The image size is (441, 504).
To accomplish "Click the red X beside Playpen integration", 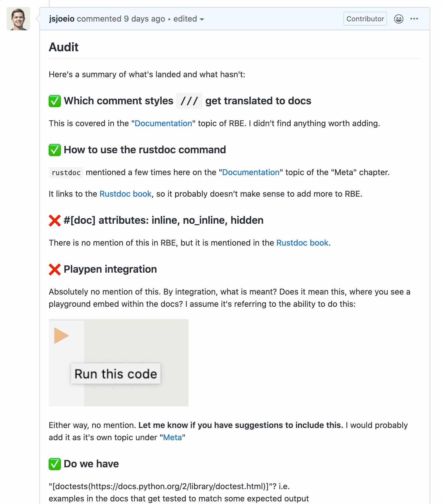I will point(55,269).
